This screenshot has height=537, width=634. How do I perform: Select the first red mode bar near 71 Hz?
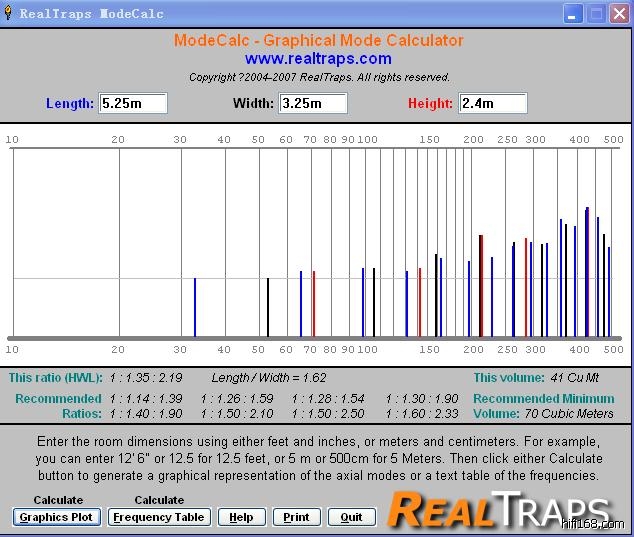(314, 303)
